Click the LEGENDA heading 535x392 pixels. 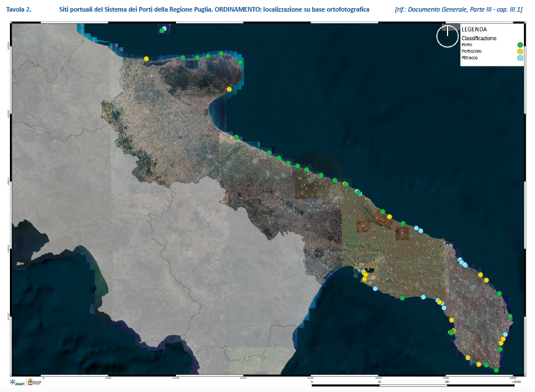474,29
